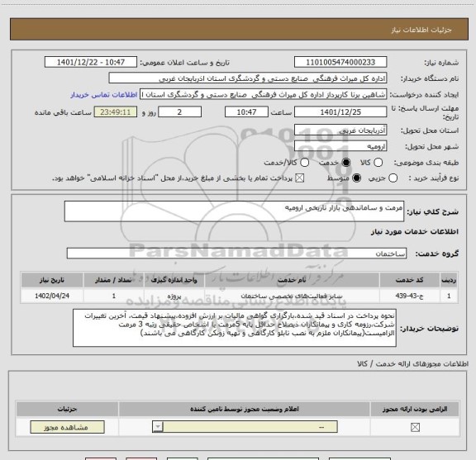Click the need date 1402/04/24 cell
Viewport: 476px width, 460px height.
pos(52,296)
